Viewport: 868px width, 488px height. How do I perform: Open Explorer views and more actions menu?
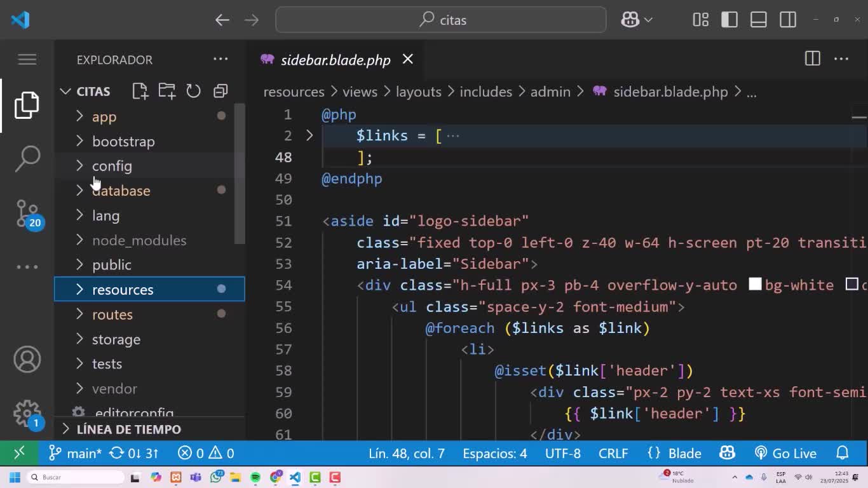220,59
